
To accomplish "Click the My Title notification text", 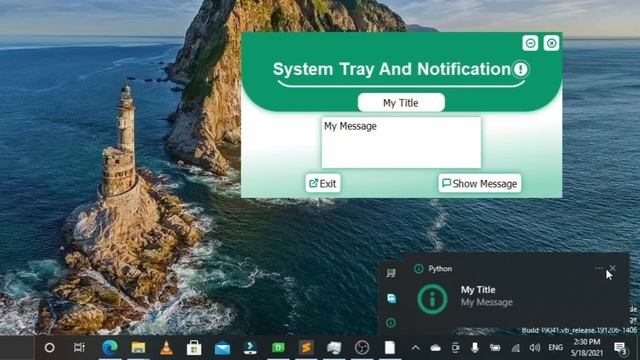I will [x=478, y=290].
